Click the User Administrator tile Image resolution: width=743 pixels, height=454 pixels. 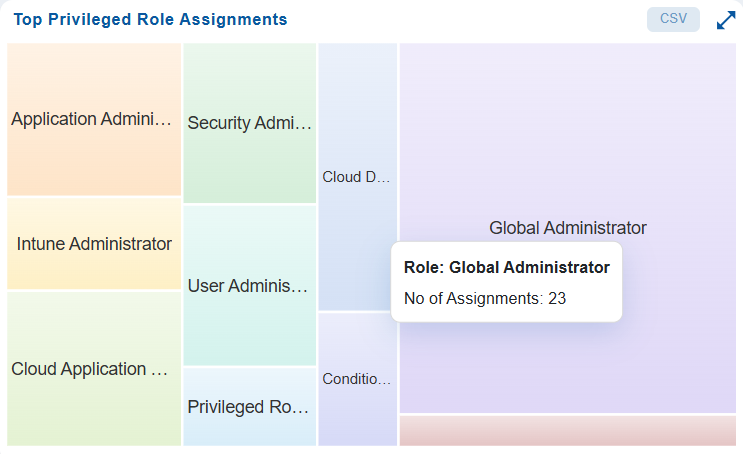tap(250, 286)
